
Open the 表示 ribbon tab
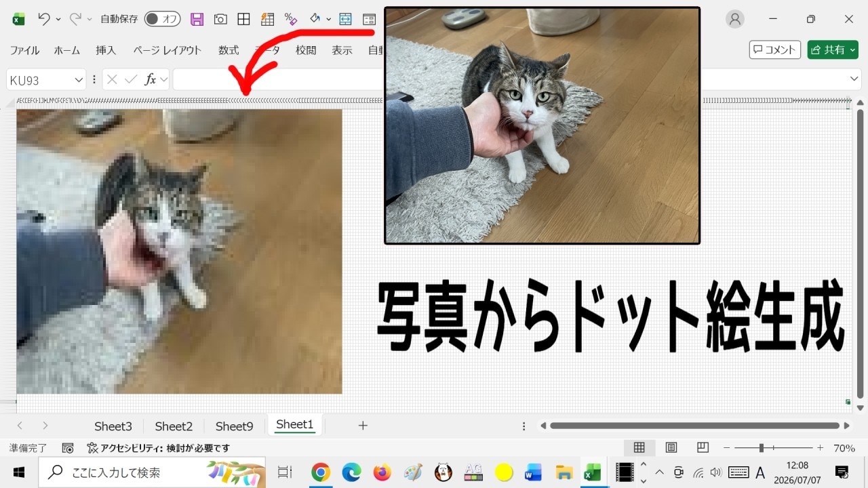pos(342,50)
